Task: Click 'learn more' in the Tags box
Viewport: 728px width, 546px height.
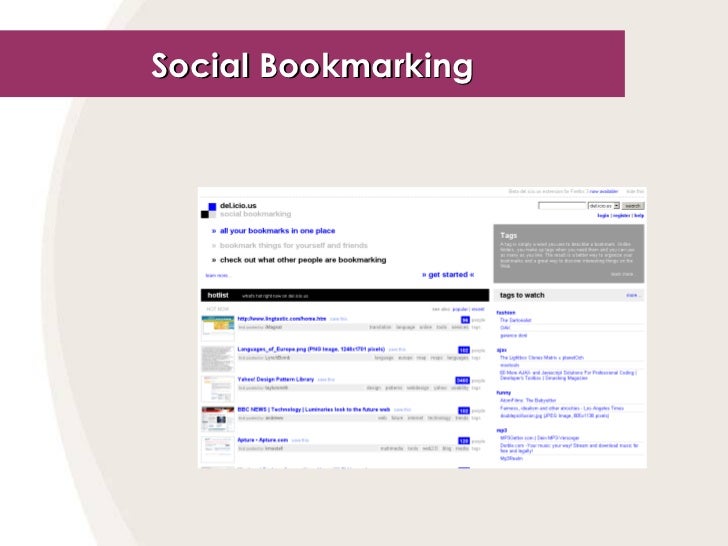Action: (622, 274)
